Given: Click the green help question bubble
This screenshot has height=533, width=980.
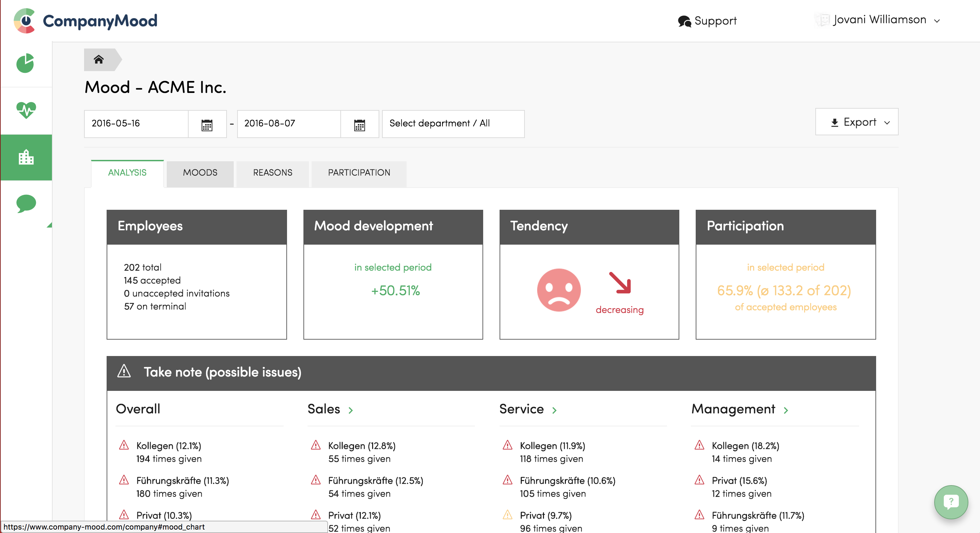Looking at the screenshot, I should tap(951, 502).
